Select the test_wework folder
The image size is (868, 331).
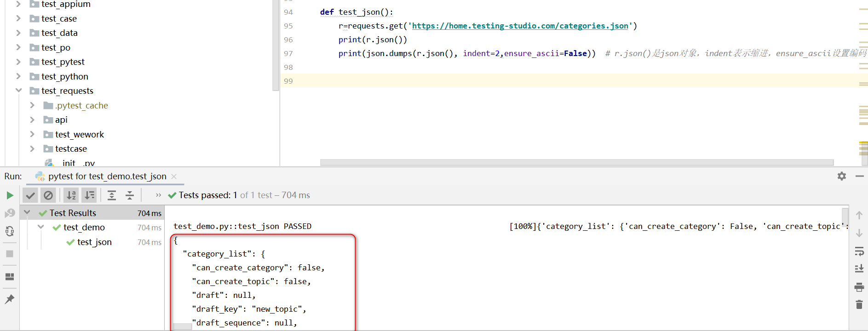click(x=80, y=135)
